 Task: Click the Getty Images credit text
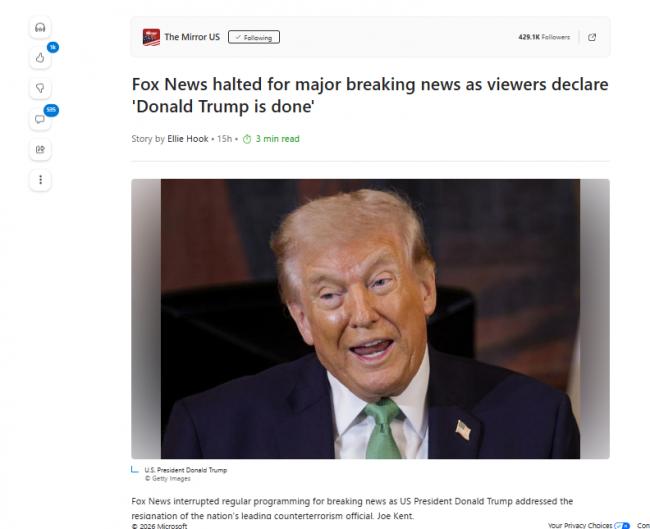tap(168, 478)
